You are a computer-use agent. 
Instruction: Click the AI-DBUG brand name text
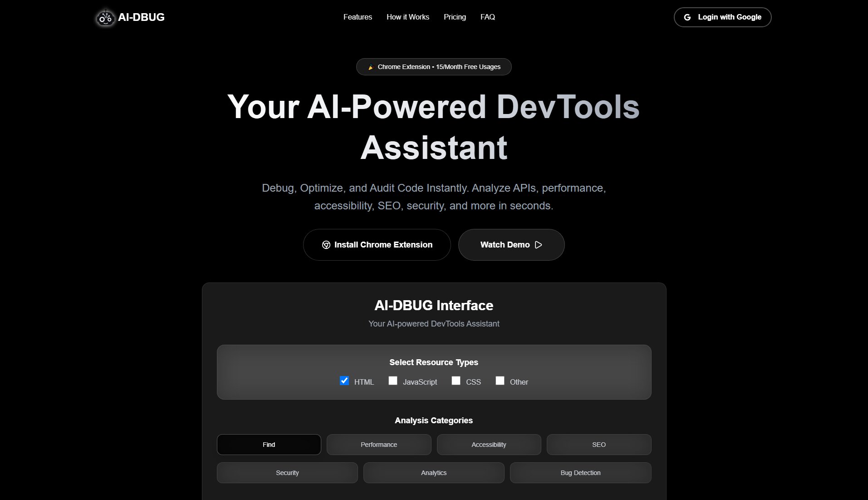(141, 17)
